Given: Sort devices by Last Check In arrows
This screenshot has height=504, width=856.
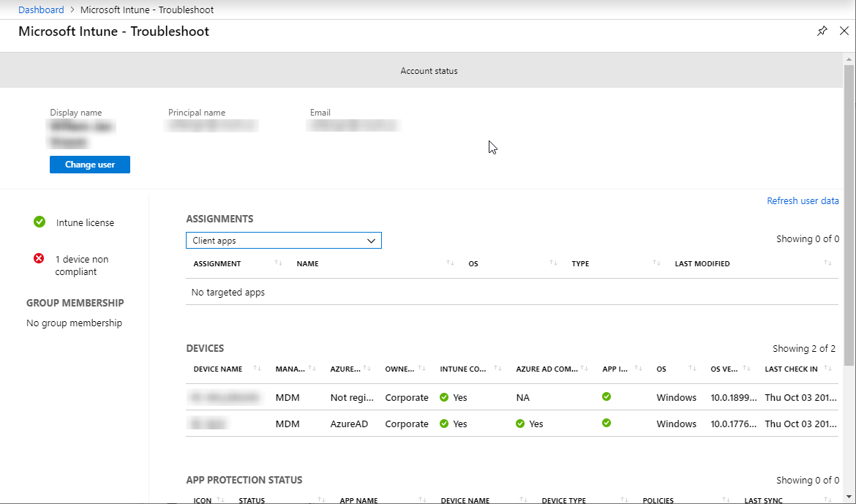Looking at the screenshot, I should [x=827, y=369].
